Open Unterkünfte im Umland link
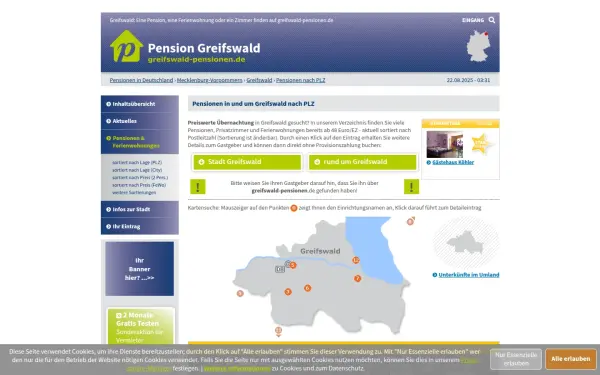600x375 pixels. (469, 275)
